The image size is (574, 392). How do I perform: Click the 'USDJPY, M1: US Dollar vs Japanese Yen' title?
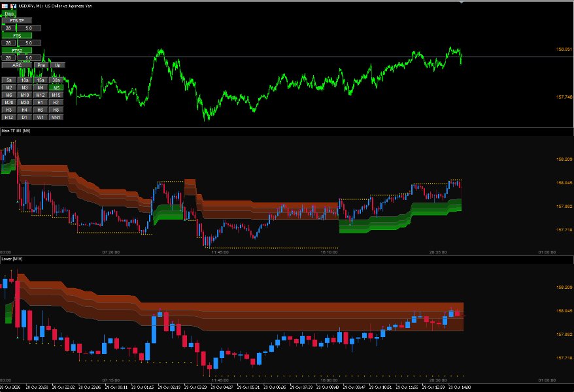coord(55,7)
